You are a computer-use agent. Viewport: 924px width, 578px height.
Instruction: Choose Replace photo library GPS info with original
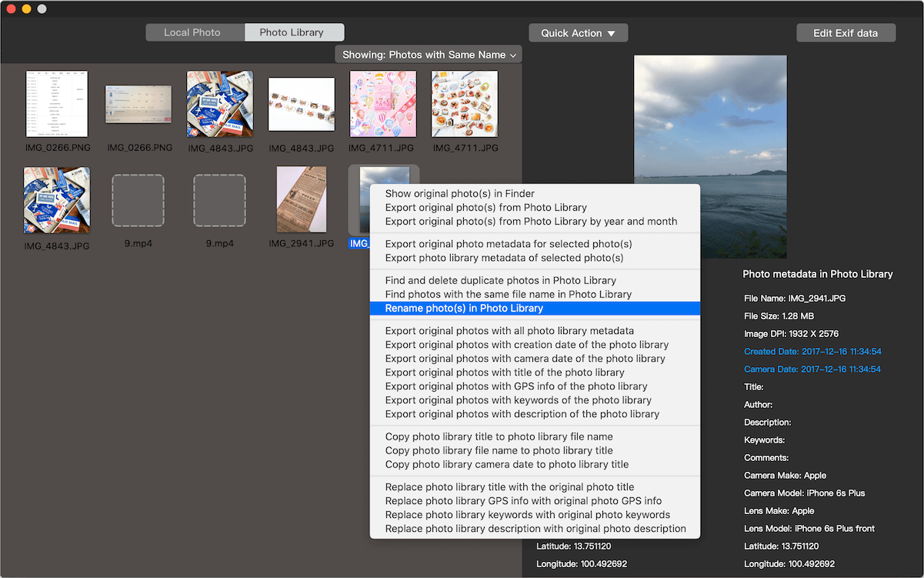click(535, 501)
